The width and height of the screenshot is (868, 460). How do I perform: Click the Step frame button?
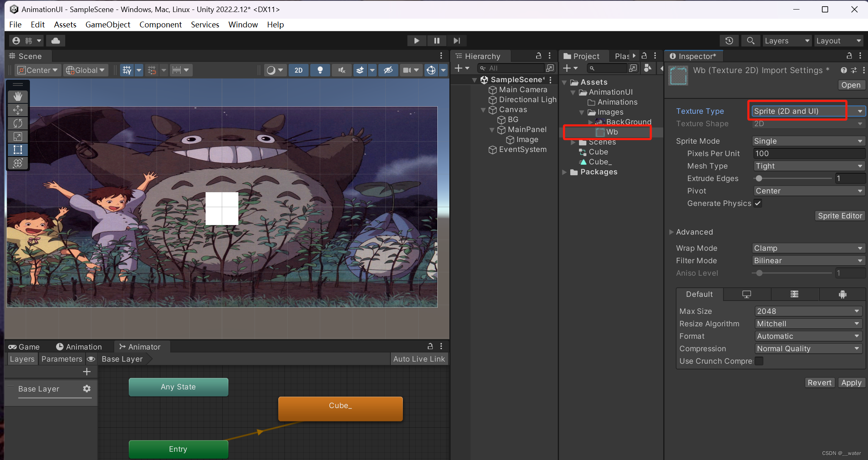pyautogui.click(x=457, y=41)
